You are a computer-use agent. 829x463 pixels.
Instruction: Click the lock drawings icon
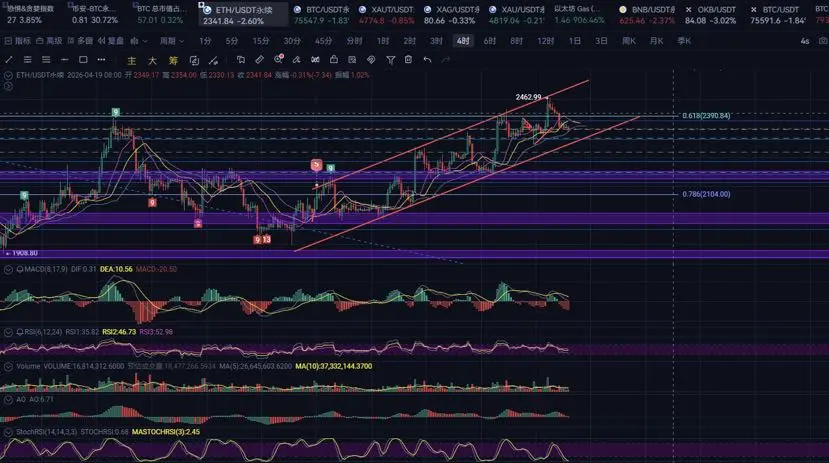[x=334, y=60]
